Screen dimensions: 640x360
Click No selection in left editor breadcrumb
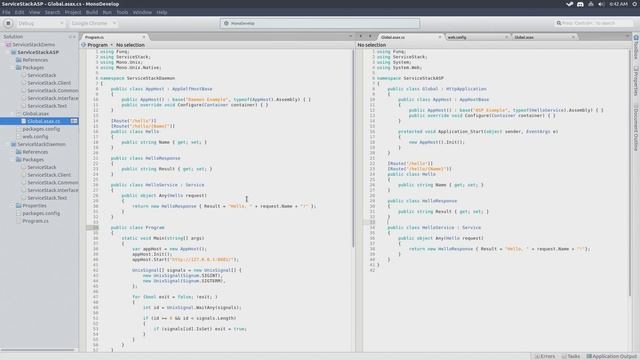[130, 45]
